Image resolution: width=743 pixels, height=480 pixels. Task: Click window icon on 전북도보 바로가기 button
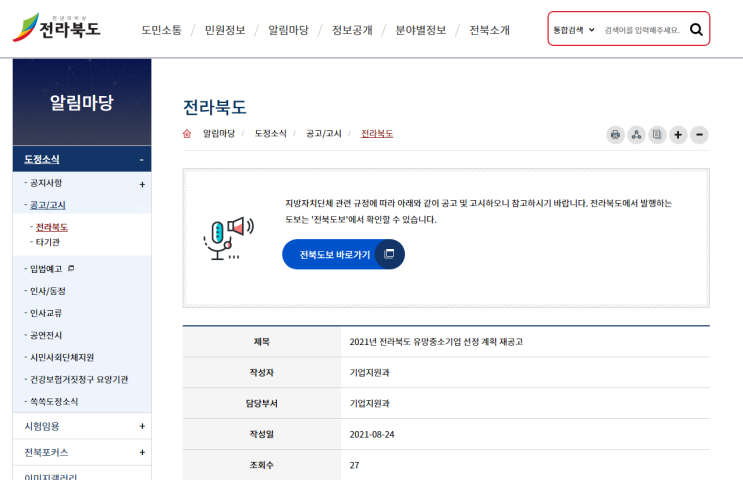[389, 254]
